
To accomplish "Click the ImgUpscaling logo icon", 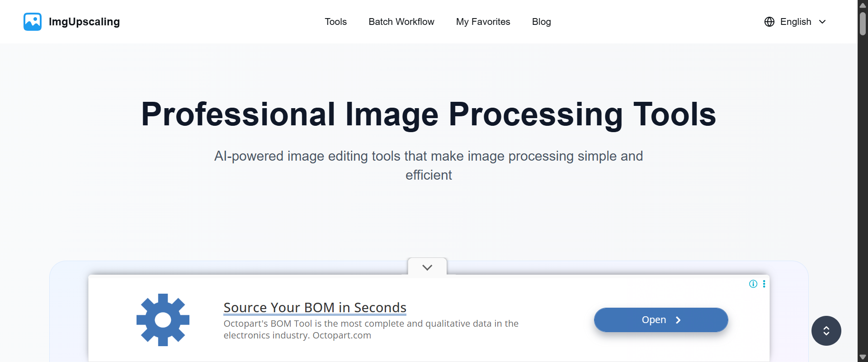I will (32, 21).
